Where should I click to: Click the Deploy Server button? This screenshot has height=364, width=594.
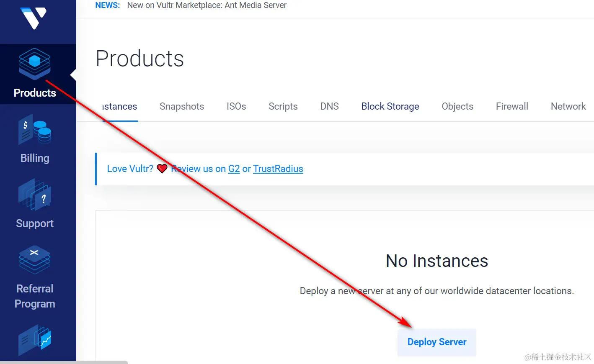[436, 342]
